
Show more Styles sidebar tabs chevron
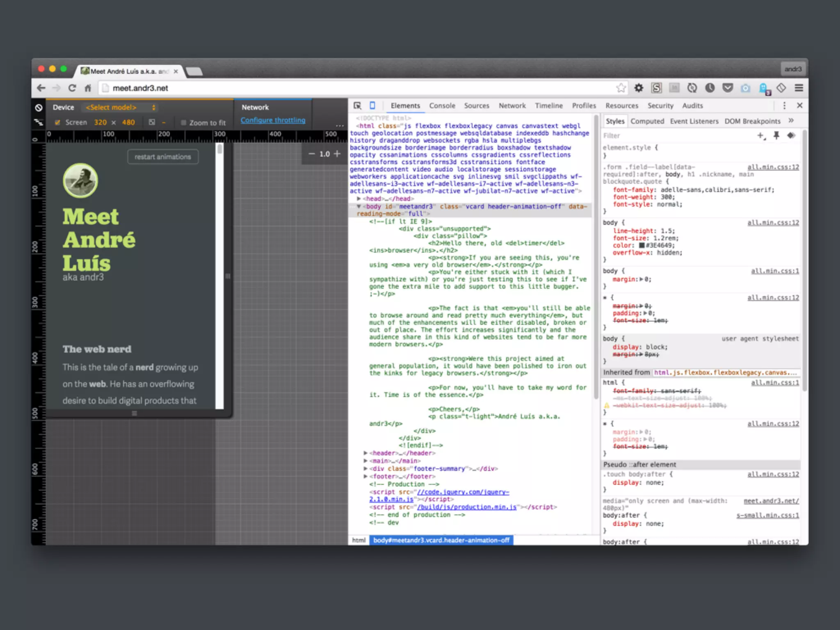pos(791,121)
